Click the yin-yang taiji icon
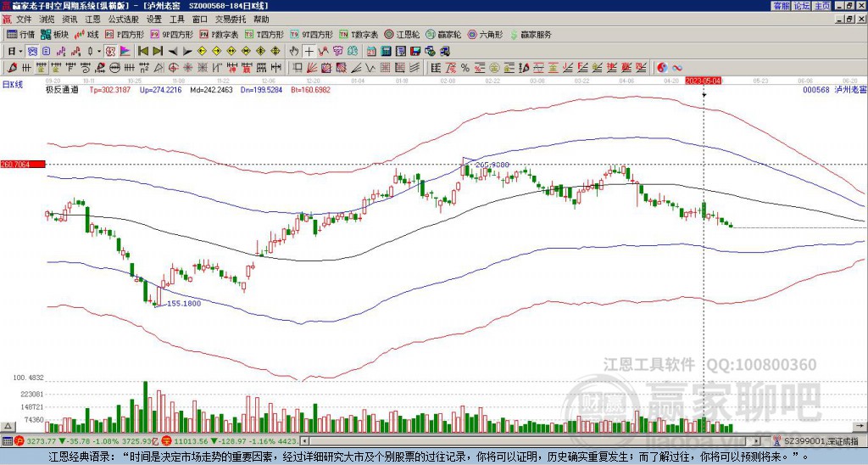The height and width of the screenshot is (465, 868). point(662,68)
